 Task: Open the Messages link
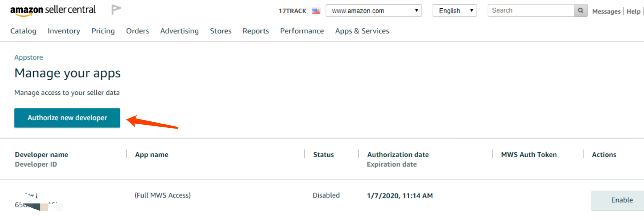pyautogui.click(x=606, y=11)
